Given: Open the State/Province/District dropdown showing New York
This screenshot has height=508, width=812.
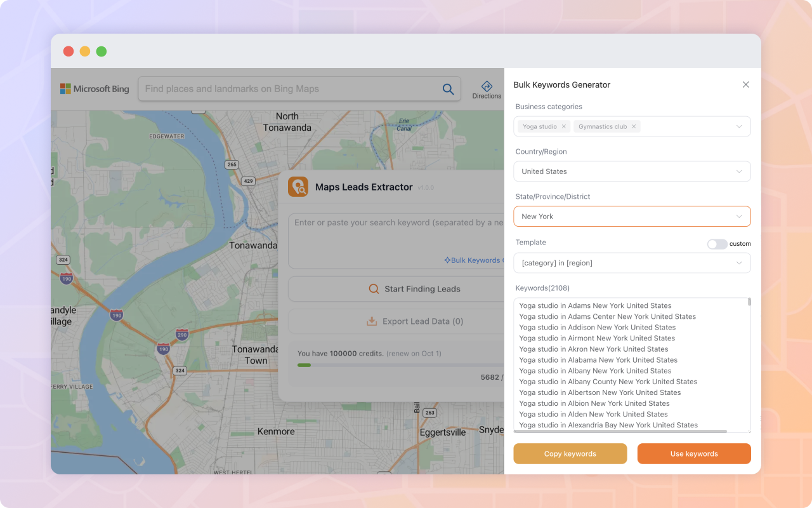Looking at the screenshot, I should coord(632,217).
